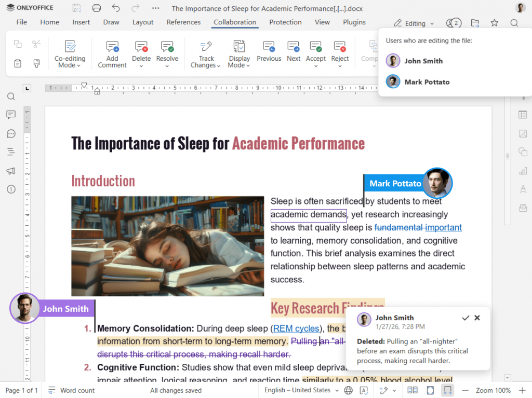Follow the REM cycles hyperlink
Image resolution: width=532 pixels, height=398 pixels.
tap(296, 328)
